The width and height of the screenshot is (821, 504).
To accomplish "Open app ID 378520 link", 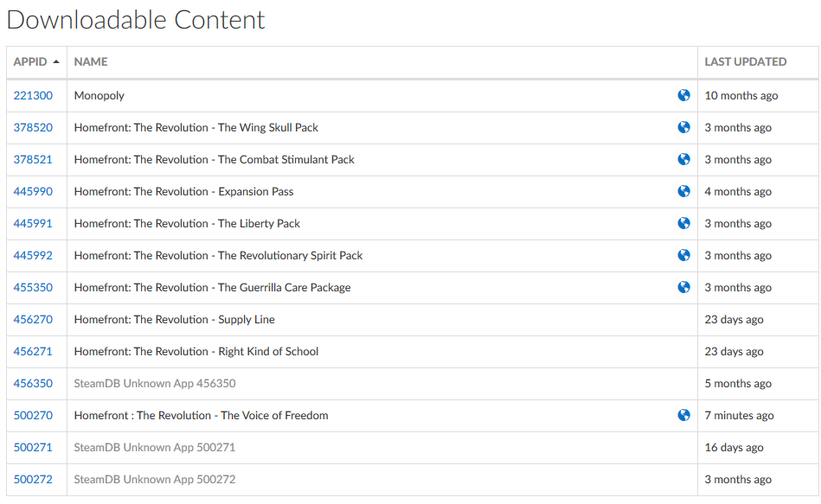I will (33, 127).
